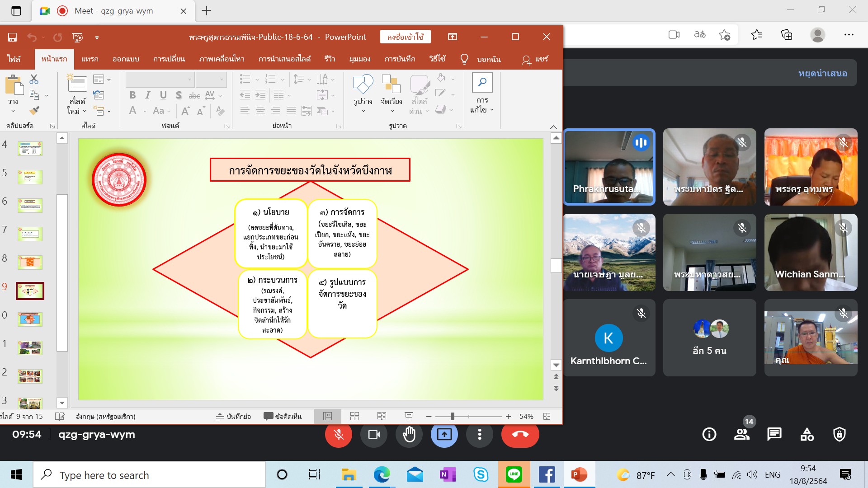868x488 pixels.
Task: Open บันทึกย่อ notes pane from status bar
Action: point(233,416)
